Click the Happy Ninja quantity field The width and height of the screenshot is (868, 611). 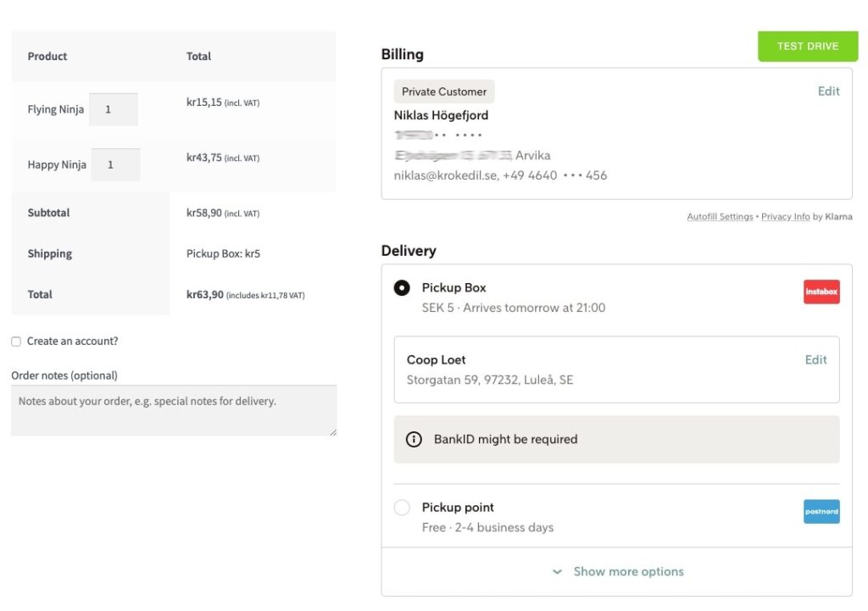click(x=115, y=165)
